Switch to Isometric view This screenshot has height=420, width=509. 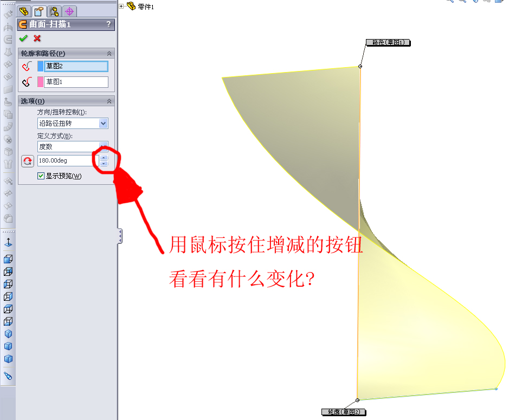tap(8, 334)
